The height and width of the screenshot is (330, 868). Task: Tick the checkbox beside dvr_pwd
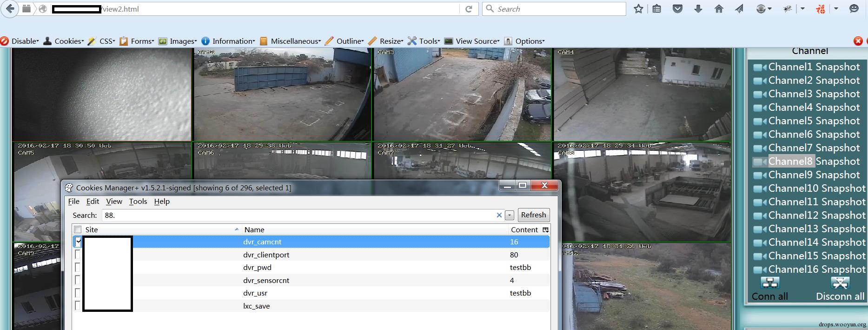click(x=78, y=267)
